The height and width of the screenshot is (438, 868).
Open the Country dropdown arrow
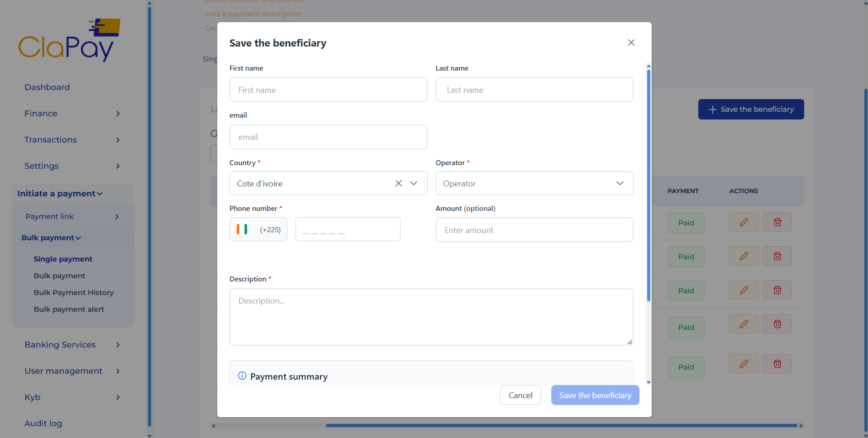click(414, 183)
